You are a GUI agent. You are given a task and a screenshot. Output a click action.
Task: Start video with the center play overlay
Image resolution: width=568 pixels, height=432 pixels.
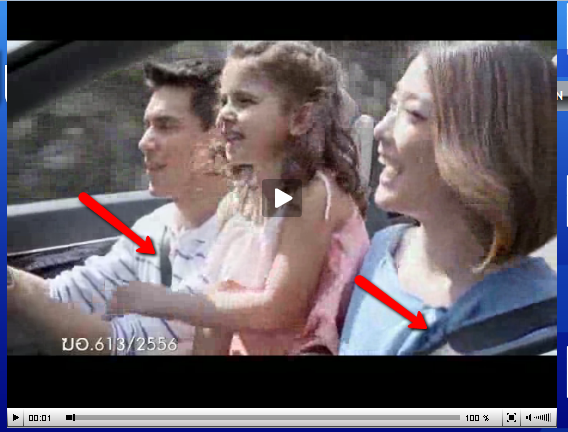click(282, 198)
